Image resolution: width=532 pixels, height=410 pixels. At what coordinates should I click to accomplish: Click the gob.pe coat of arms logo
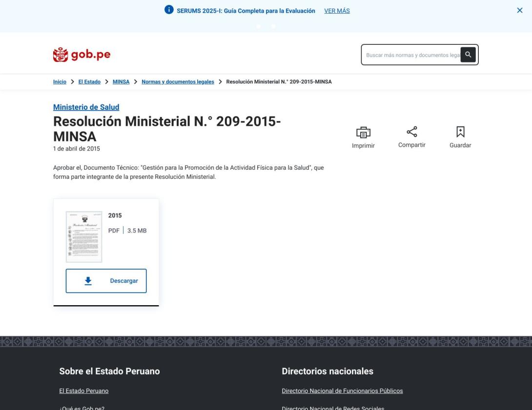tap(61, 54)
